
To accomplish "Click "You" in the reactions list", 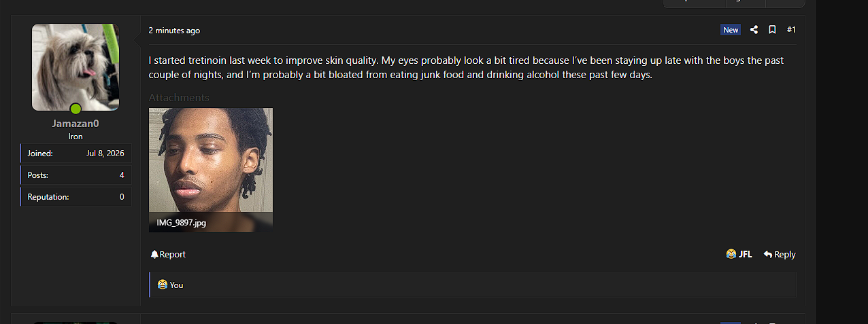I will tap(177, 285).
